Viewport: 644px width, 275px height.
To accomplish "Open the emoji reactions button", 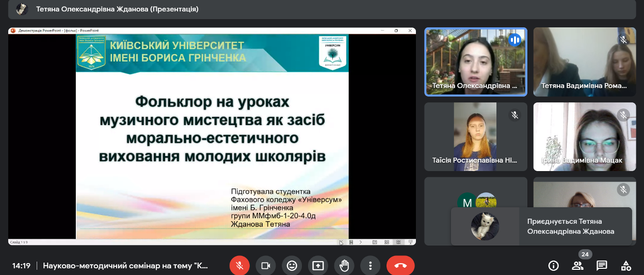I will coord(292,266).
